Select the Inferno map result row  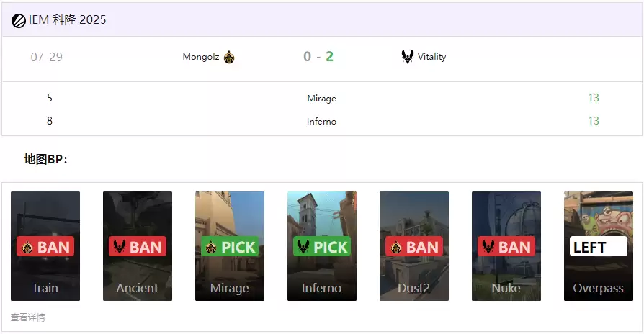(322, 121)
